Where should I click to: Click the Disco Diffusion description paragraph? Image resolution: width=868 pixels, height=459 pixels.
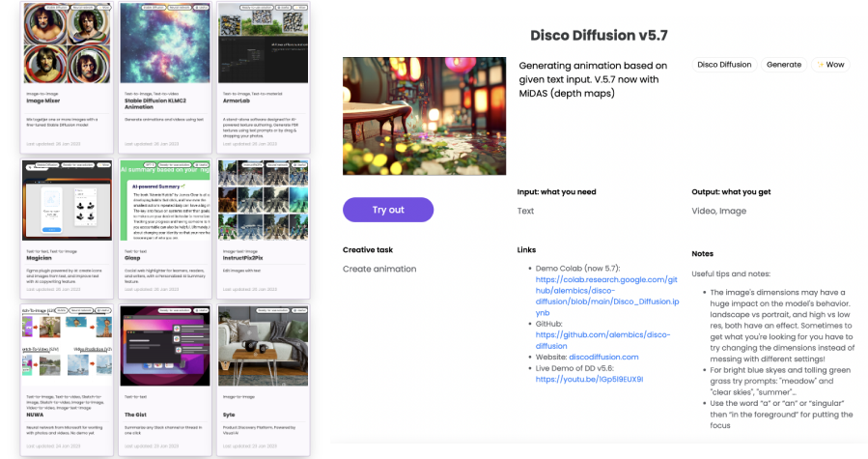593,79
